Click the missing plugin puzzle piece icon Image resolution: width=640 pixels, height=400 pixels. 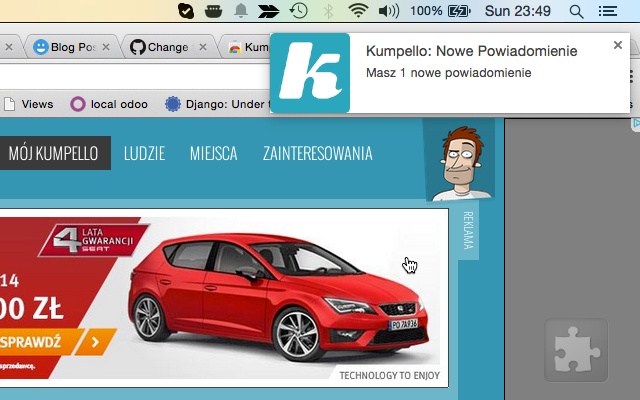(576, 350)
